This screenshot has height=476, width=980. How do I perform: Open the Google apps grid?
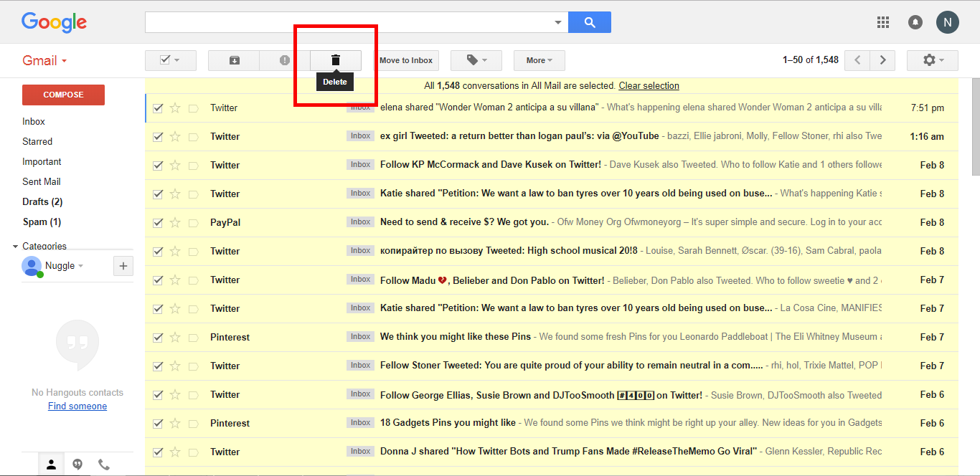(x=883, y=22)
